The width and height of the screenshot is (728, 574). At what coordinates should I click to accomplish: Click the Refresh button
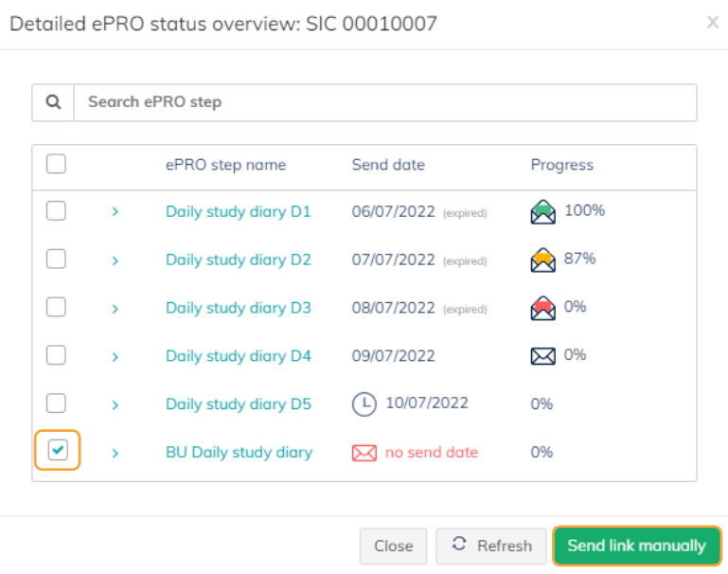tap(491, 546)
